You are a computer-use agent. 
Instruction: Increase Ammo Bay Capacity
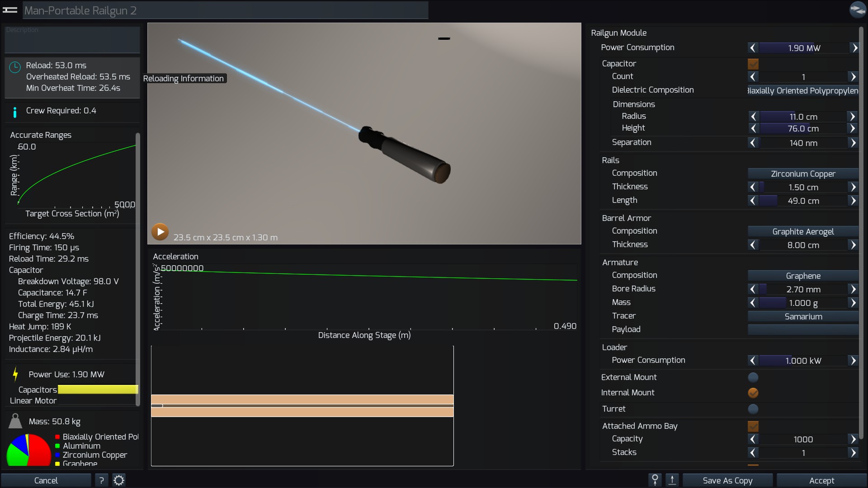[x=853, y=439]
